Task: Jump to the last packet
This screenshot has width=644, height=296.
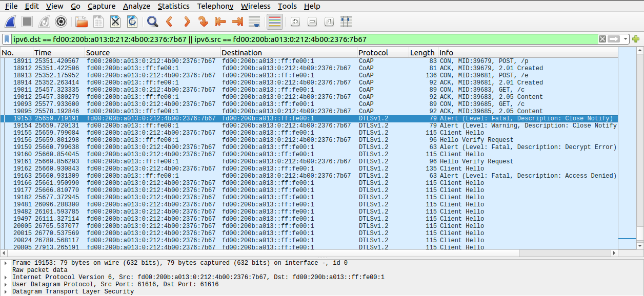Action: 236,22
